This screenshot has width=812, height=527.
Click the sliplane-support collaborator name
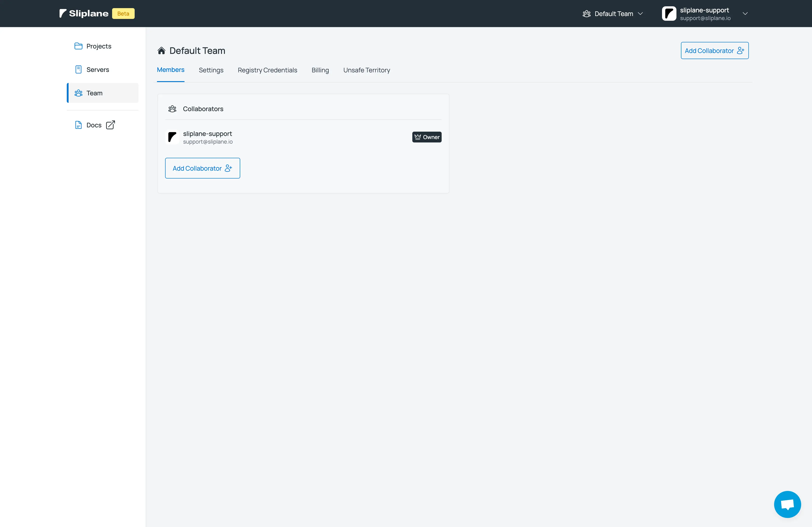tap(208, 134)
